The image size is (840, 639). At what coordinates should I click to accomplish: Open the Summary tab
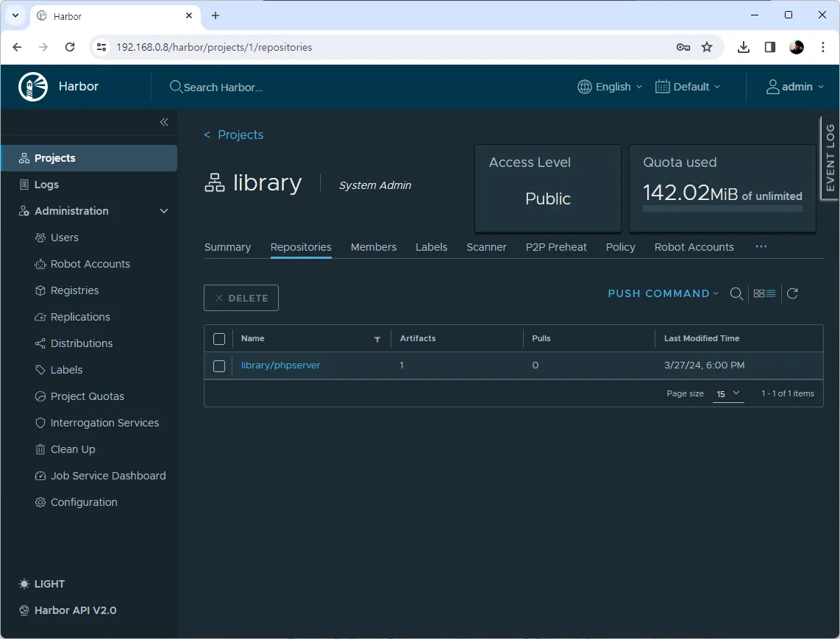(x=227, y=247)
